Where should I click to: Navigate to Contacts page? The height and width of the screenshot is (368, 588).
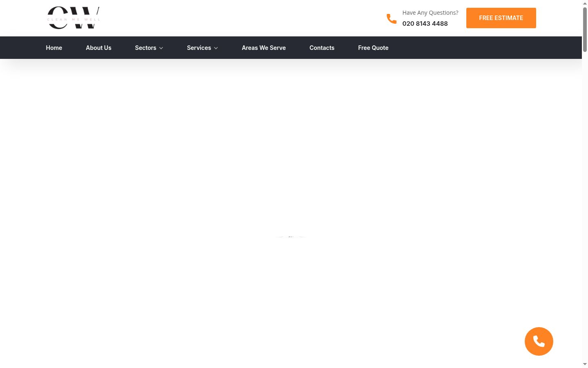click(322, 48)
